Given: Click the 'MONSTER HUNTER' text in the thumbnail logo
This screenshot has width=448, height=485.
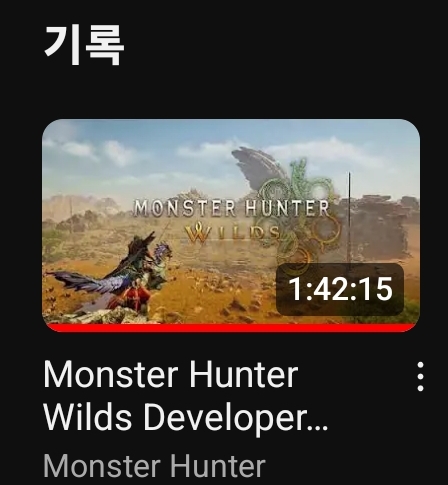Looking at the screenshot, I should coord(231,209).
